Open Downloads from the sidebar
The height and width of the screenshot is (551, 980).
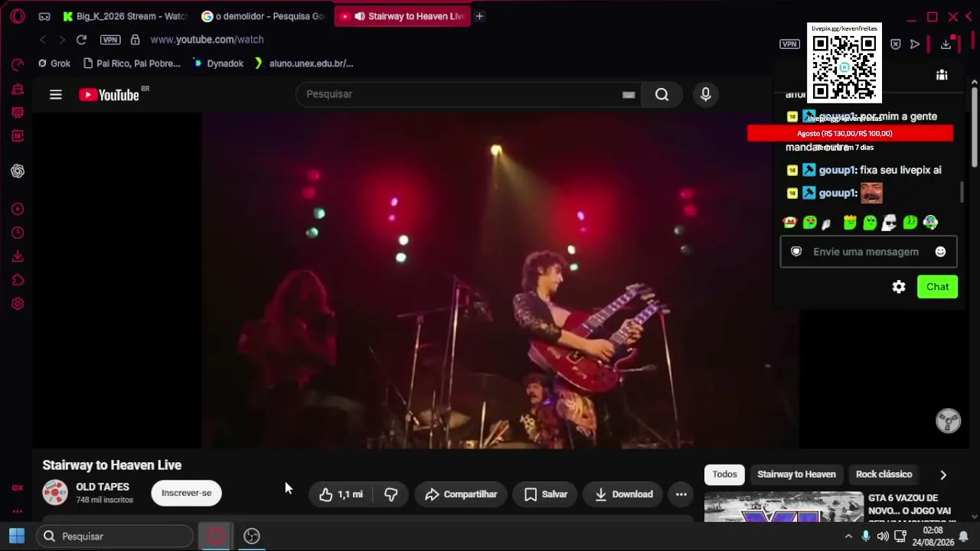point(18,256)
